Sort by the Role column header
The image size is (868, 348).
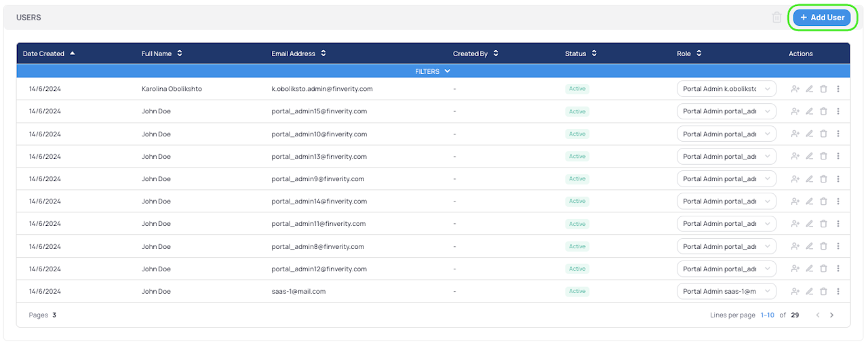pyautogui.click(x=689, y=54)
